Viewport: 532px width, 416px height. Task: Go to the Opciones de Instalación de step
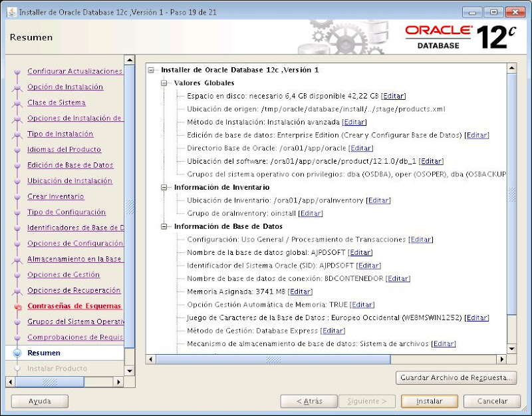[74, 118]
